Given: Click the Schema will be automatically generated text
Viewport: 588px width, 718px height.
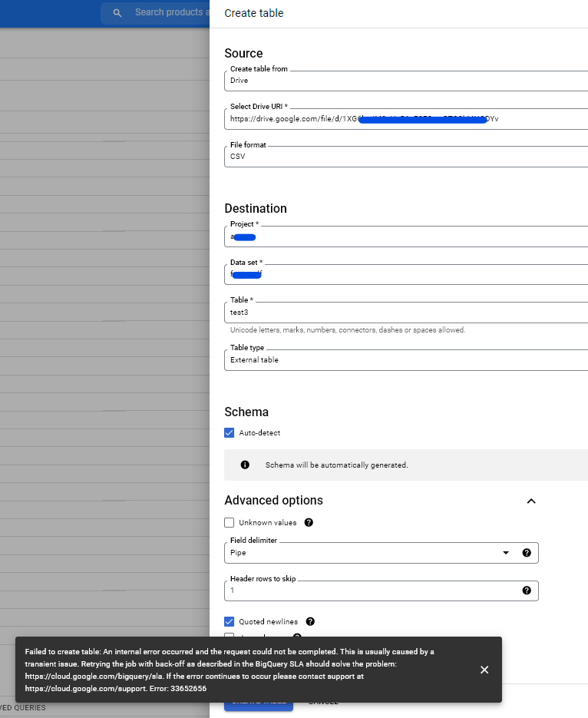Looking at the screenshot, I should (x=337, y=465).
